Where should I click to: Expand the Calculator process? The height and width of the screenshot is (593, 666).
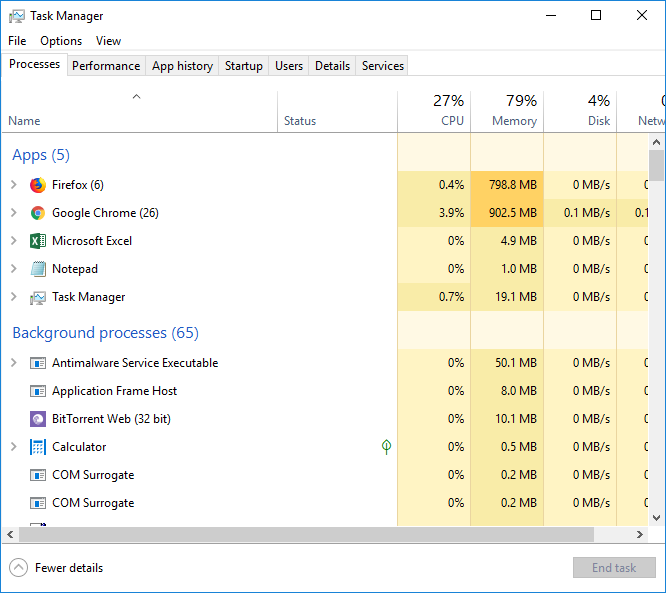[14, 447]
